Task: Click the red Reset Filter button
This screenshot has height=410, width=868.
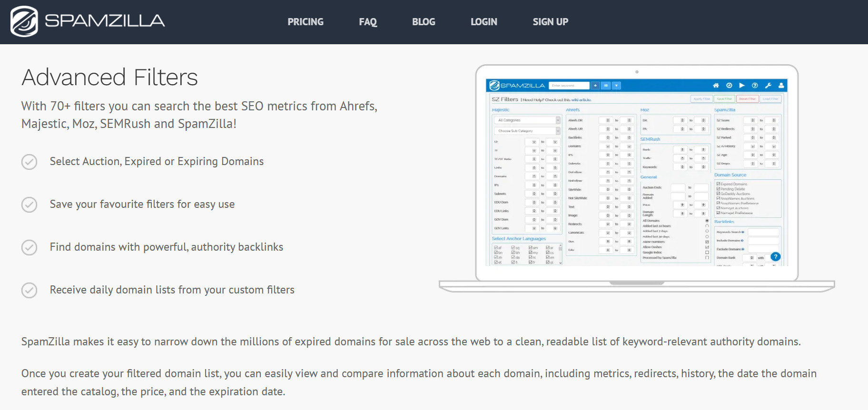Action: tap(747, 99)
